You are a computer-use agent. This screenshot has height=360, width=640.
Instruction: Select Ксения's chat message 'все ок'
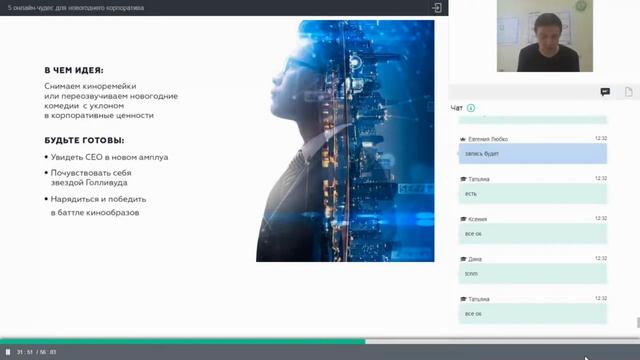click(x=533, y=234)
